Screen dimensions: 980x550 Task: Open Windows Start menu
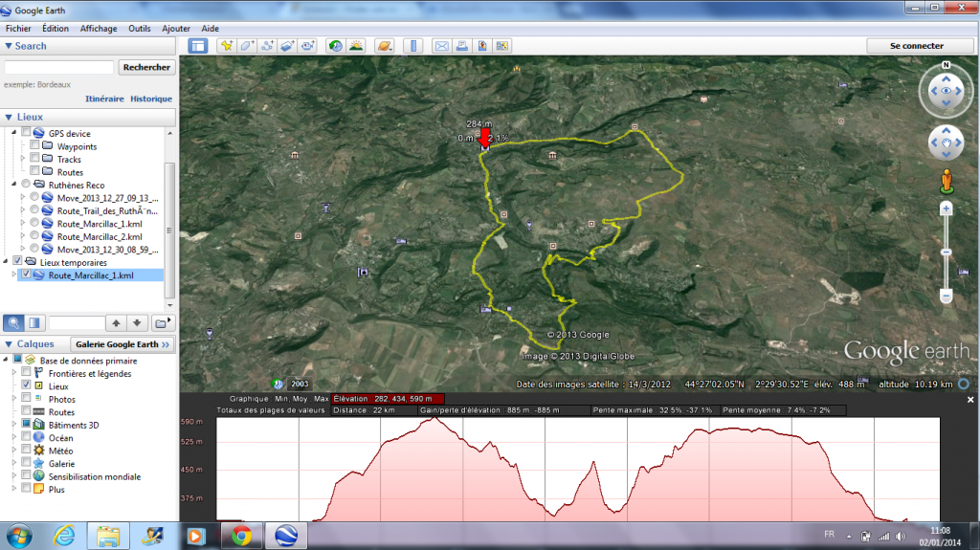pyautogui.click(x=19, y=537)
